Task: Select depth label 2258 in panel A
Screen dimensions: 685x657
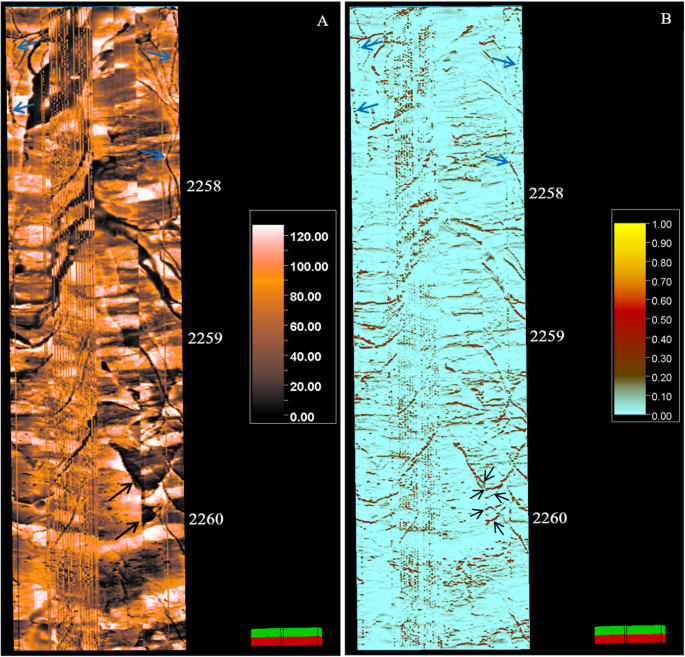Action: 204,186
